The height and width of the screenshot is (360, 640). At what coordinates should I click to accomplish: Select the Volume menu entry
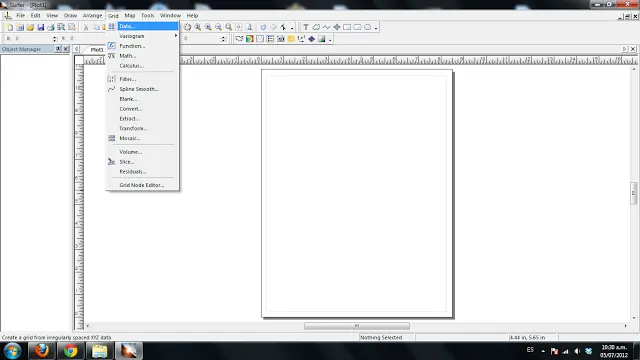pyautogui.click(x=142, y=152)
